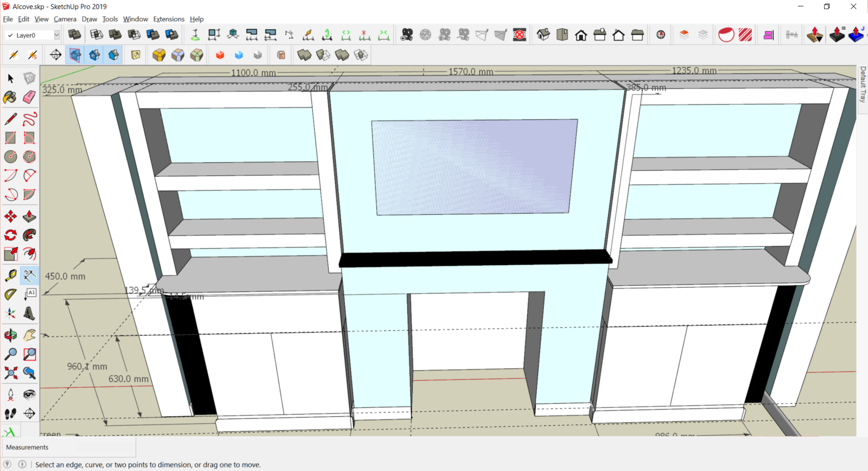868x471 pixels.
Task: Open the Window menu
Action: 136,19
